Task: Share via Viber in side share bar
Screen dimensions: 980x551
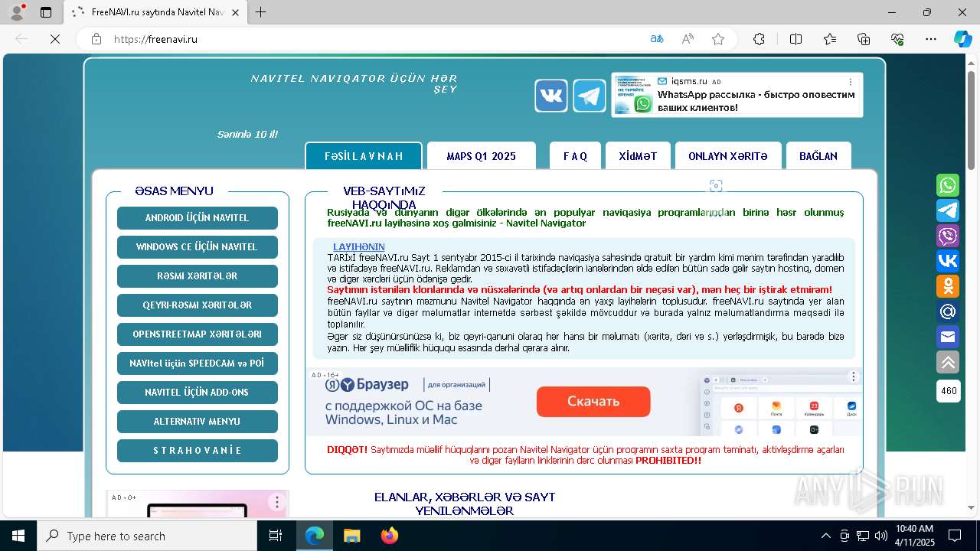Action: (x=948, y=236)
